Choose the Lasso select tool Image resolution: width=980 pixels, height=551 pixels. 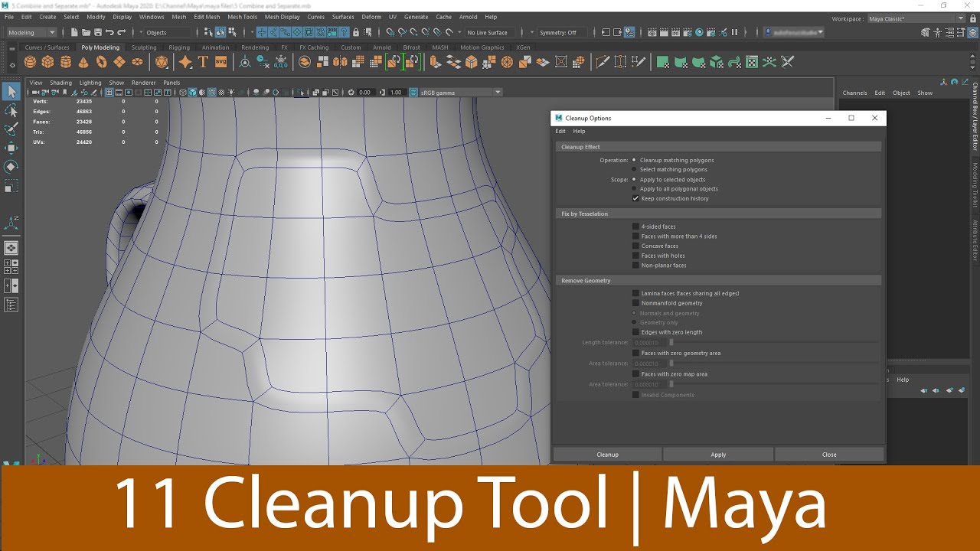(11, 111)
